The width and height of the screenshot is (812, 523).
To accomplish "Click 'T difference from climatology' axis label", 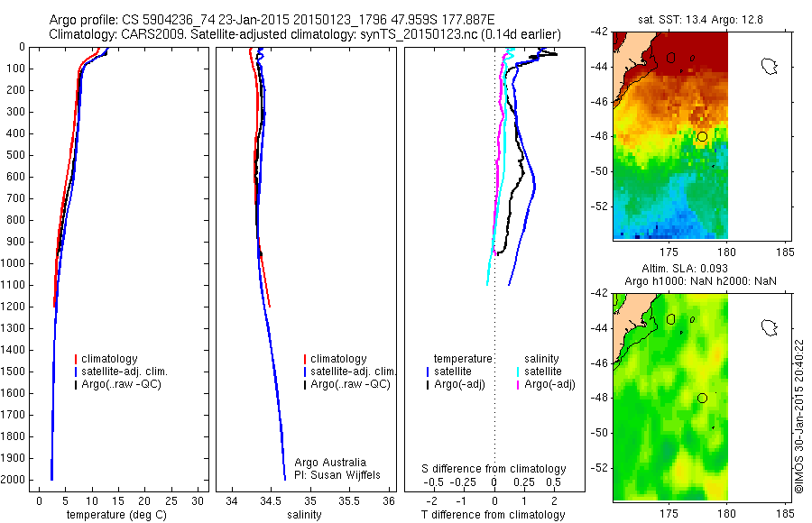I will tap(493, 515).
